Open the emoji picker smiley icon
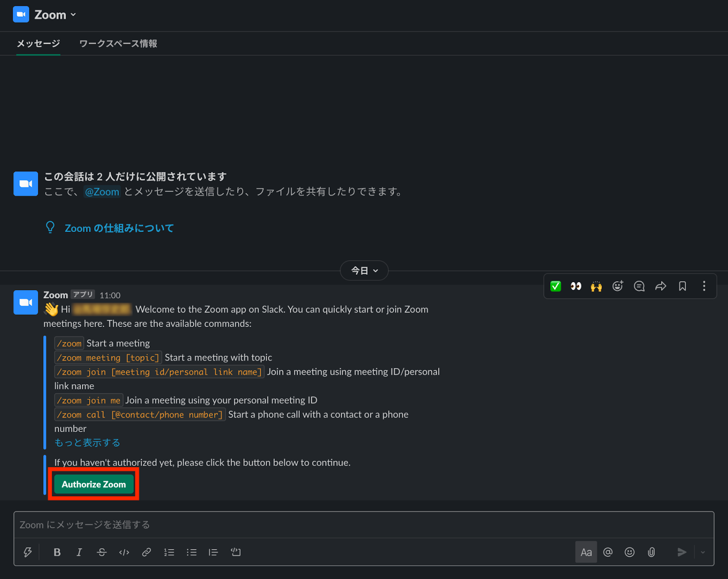 point(630,552)
